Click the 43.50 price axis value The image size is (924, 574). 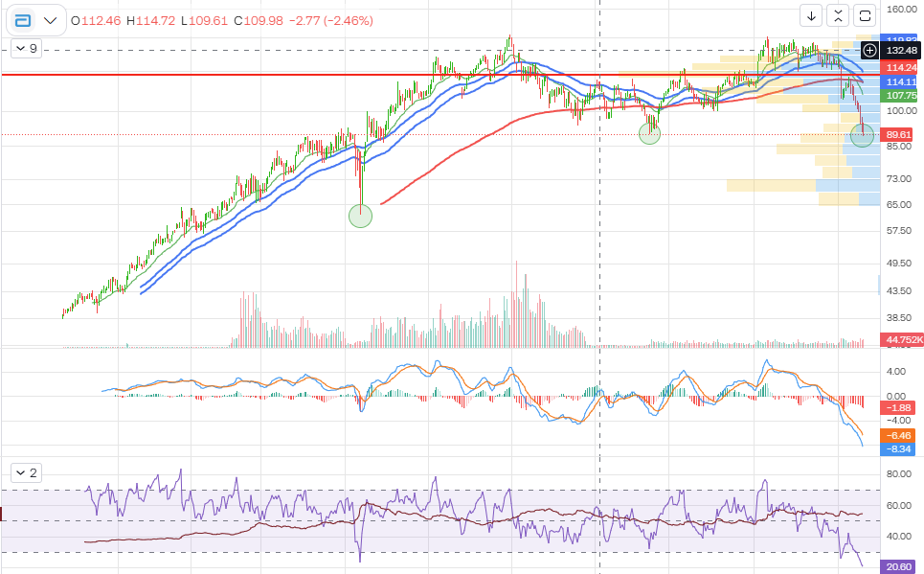pos(899,291)
